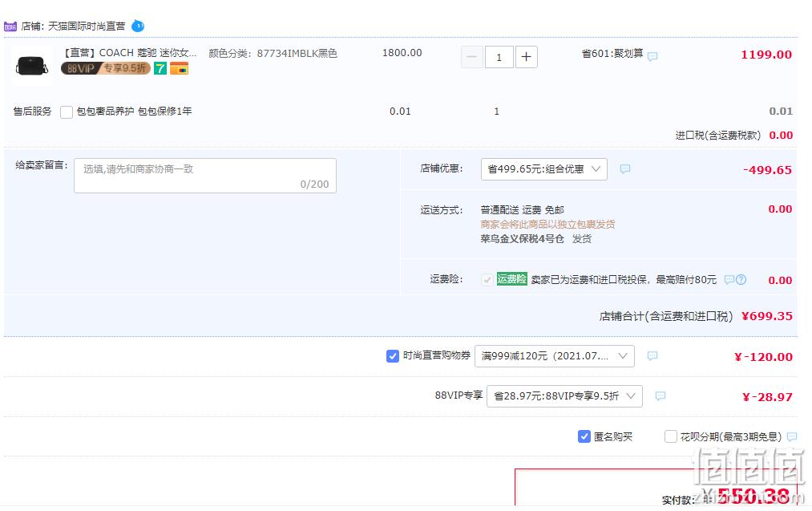Toggle the 运费险 checkbox
Viewport: 812px width, 511px height.
487,280
